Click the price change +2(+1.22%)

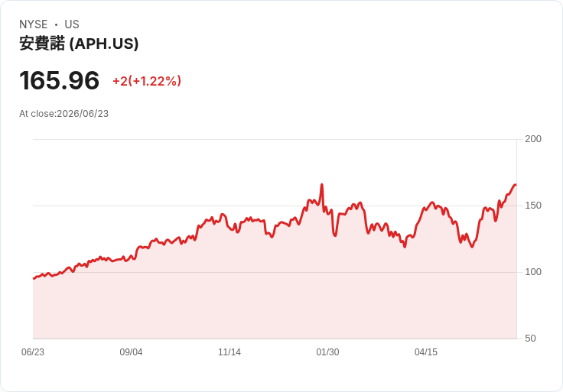pyautogui.click(x=147, y=81)
